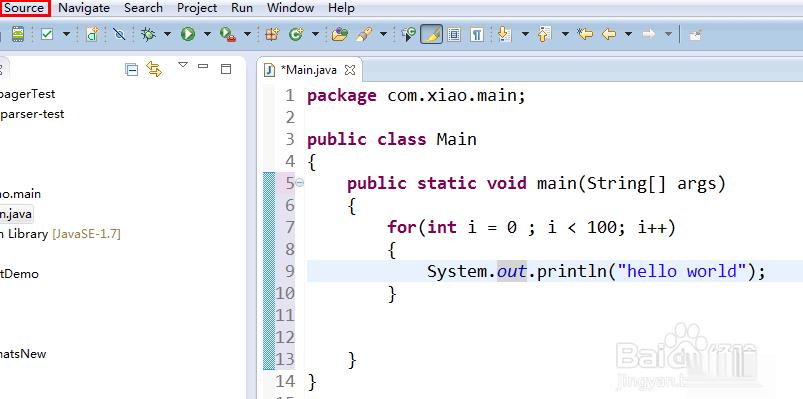
Task: Click the New Java Class icon
Action: coord(297,34)
